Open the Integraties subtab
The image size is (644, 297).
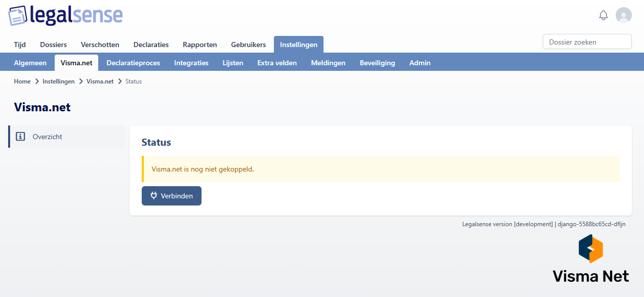(x=191, y=63)
